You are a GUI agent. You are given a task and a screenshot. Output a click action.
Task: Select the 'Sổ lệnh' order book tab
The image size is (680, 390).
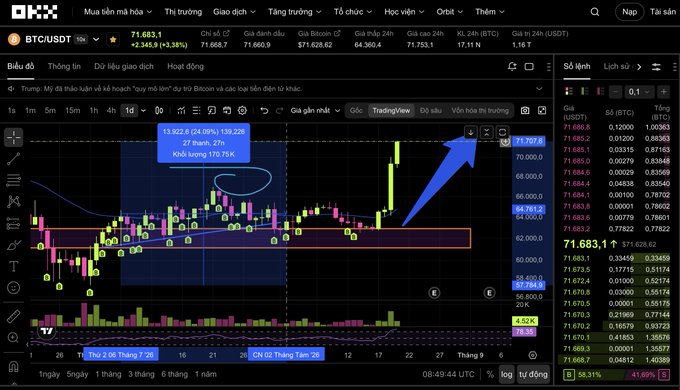tap(577, 66)
